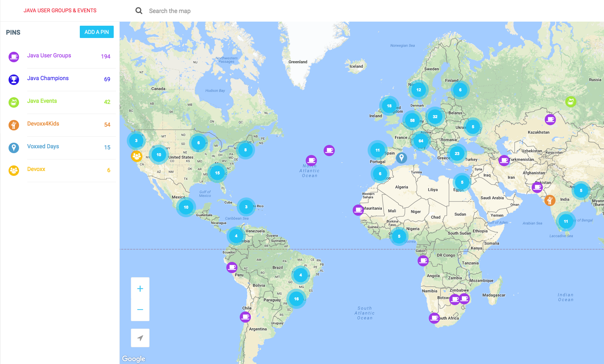604x364 pixels.
Task: Click the search magnifier icon
Action: coord(139,11)
